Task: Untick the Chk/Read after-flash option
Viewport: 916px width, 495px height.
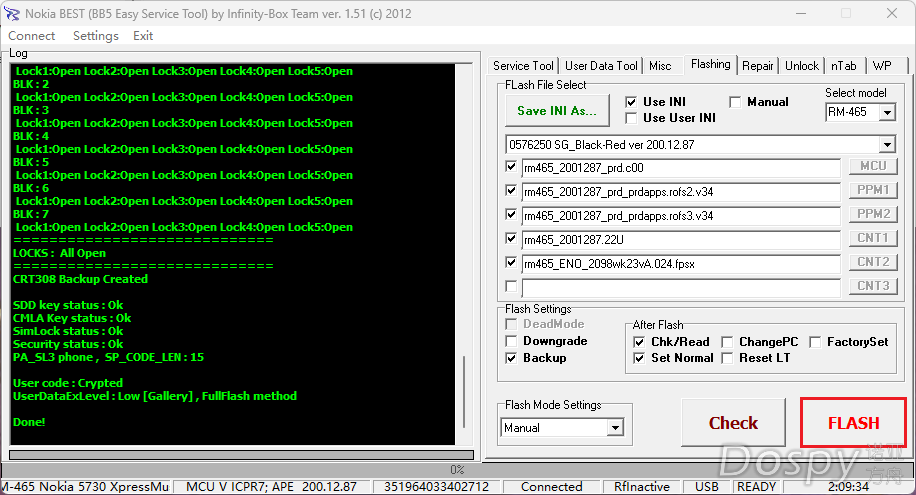Action: (x=639, y=342)
